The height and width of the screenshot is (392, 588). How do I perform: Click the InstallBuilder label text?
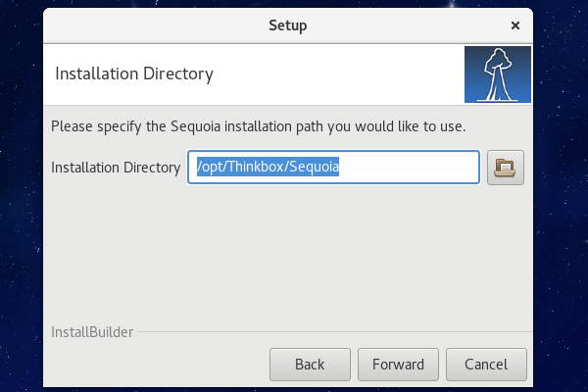pos(92,332)
